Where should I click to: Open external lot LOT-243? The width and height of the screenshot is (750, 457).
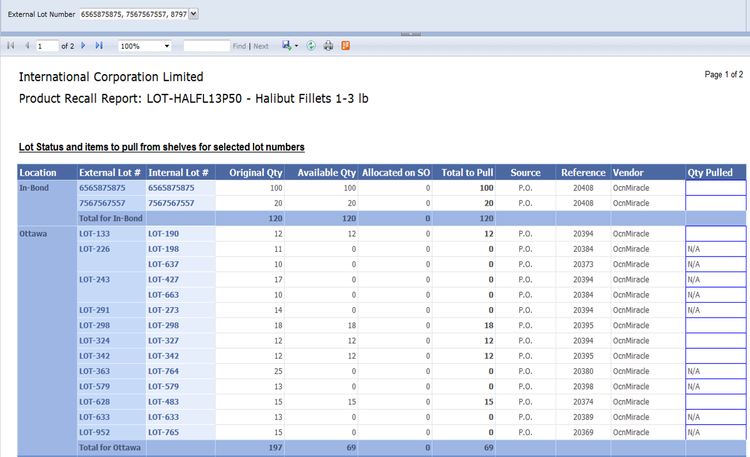click(x=94, y=279)
